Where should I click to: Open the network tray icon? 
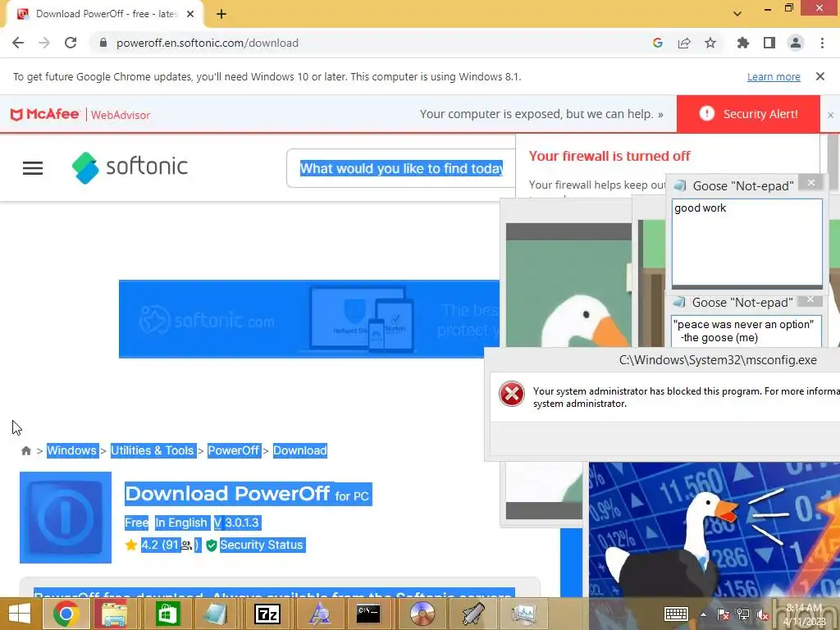[x=743, y=614]
